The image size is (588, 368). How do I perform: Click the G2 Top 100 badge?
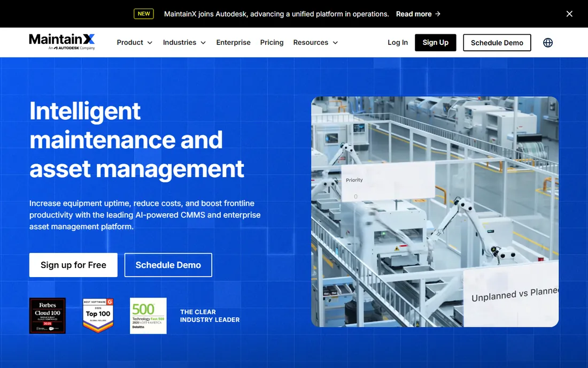coord(98,316)
